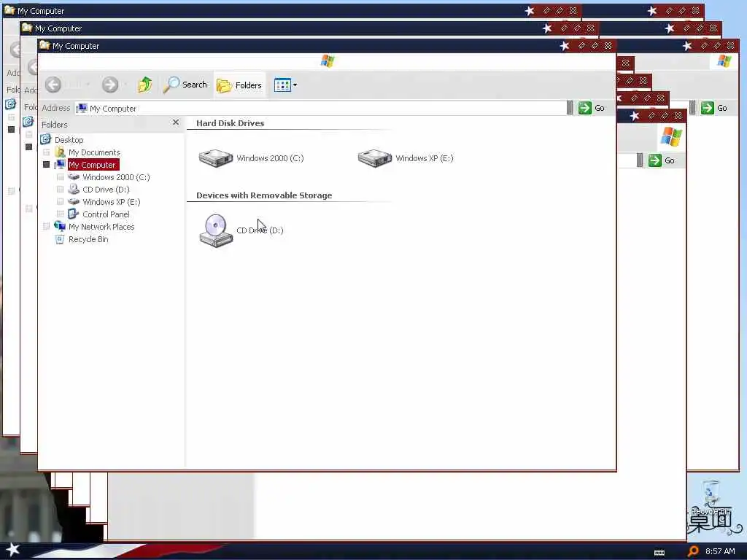Click the Address bar showing My Computer
Screen dimensions: 747x560
[x=320, y=108]
